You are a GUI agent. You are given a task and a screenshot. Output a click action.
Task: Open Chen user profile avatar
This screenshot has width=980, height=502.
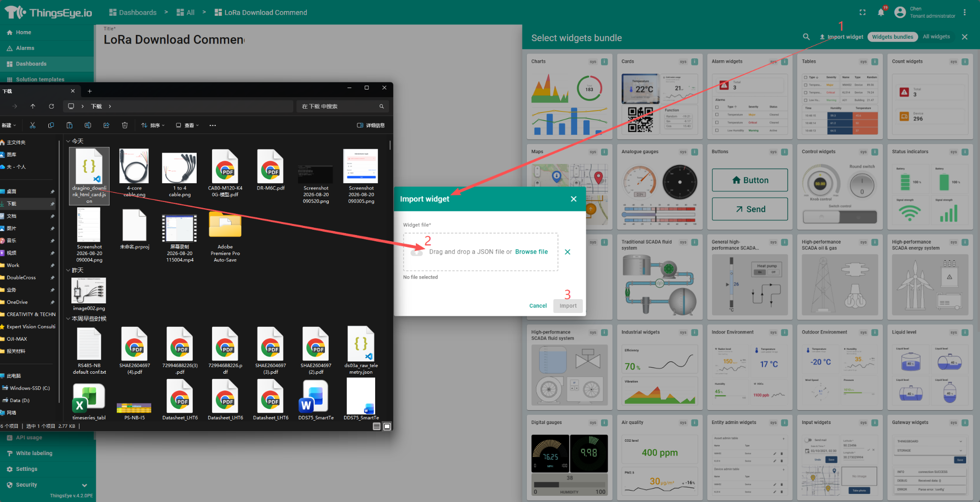pyautogui.click(x=900, y=12)
